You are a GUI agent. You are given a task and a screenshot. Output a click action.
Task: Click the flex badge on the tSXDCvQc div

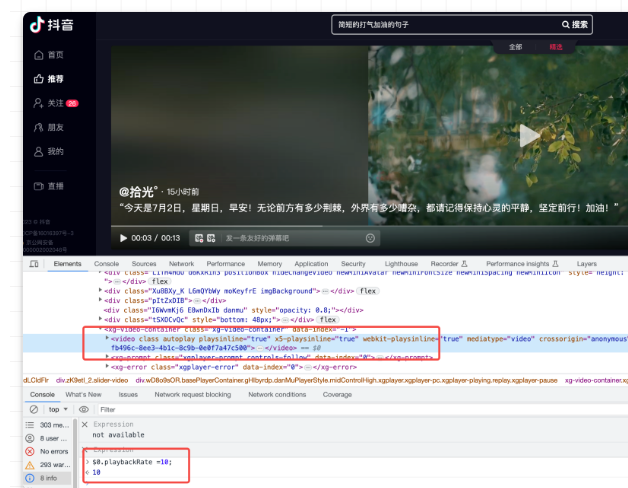pyautogui.click(x=328, y=320)
